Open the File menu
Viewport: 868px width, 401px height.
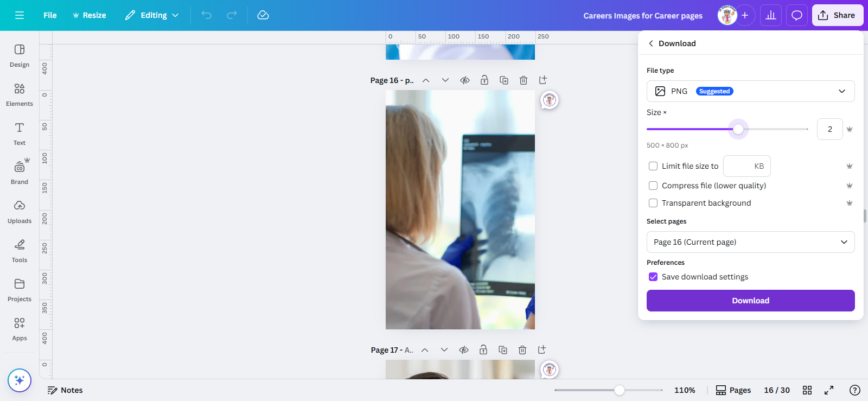tap(50, 15)
